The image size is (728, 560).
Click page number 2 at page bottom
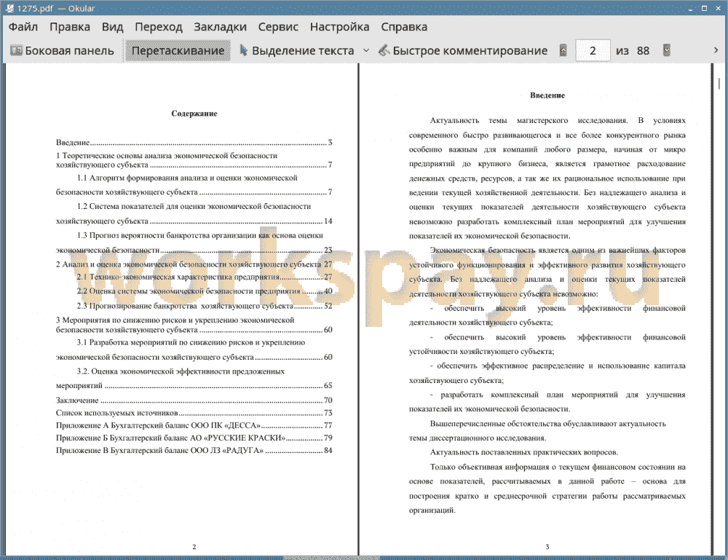pyautogui.click(x=194, y=547)
